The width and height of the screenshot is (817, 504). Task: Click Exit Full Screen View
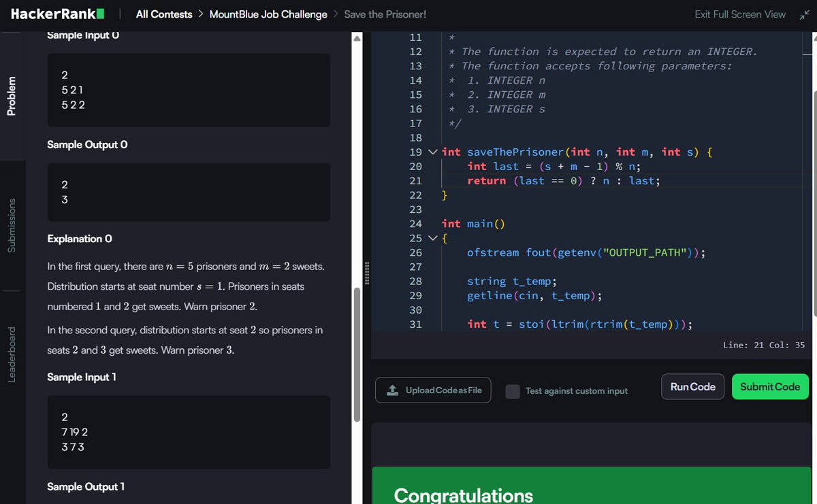(x=740, y=14)
